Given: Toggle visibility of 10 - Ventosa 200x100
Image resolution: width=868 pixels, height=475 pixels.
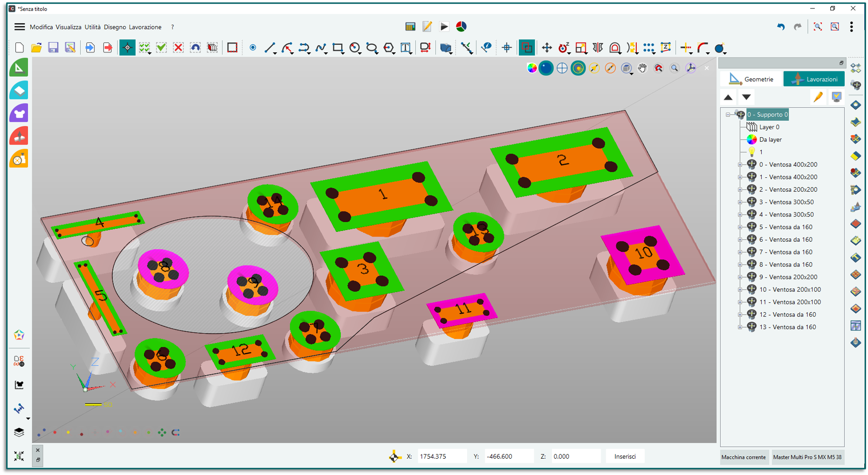Looking at the screenshot, I should (x=751, y=289).
